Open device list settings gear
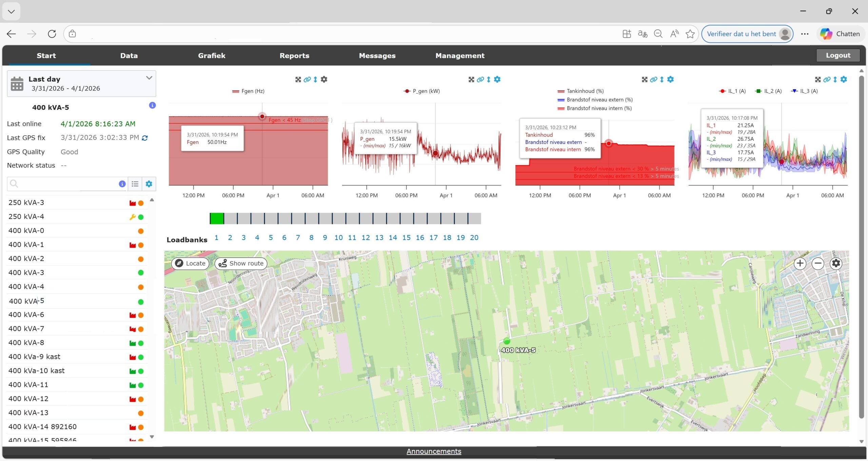 149,184
